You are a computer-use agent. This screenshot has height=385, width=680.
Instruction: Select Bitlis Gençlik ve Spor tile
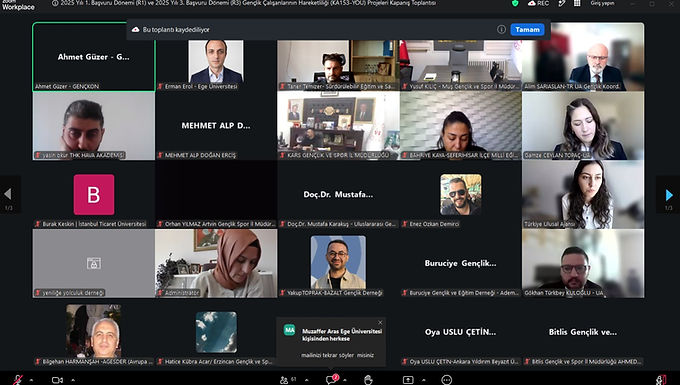point(583,332)
